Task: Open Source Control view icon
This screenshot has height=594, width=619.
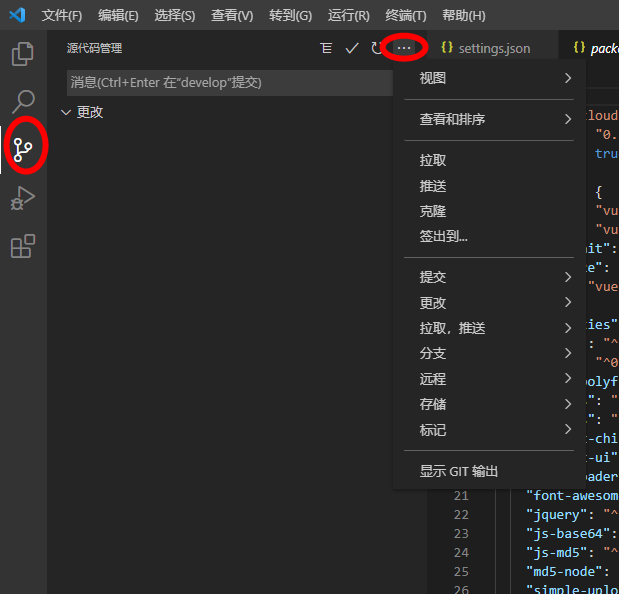Action: coord(23,150)
